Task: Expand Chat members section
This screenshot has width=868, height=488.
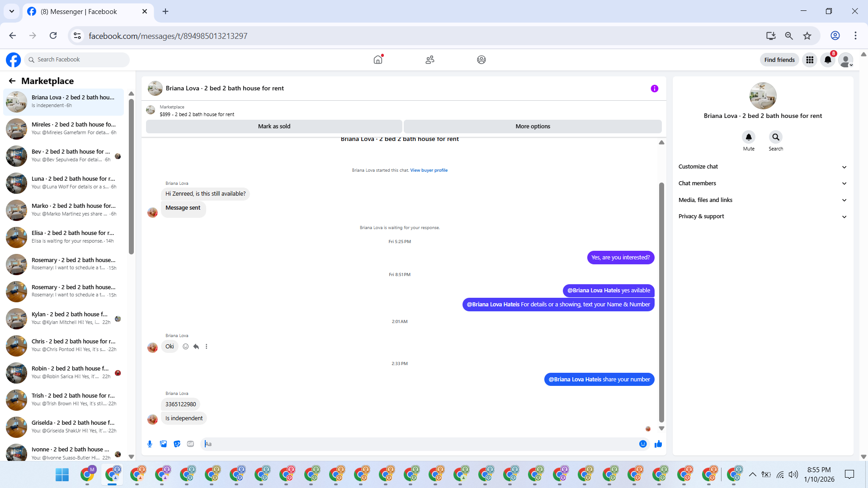Action: [762, 183]
